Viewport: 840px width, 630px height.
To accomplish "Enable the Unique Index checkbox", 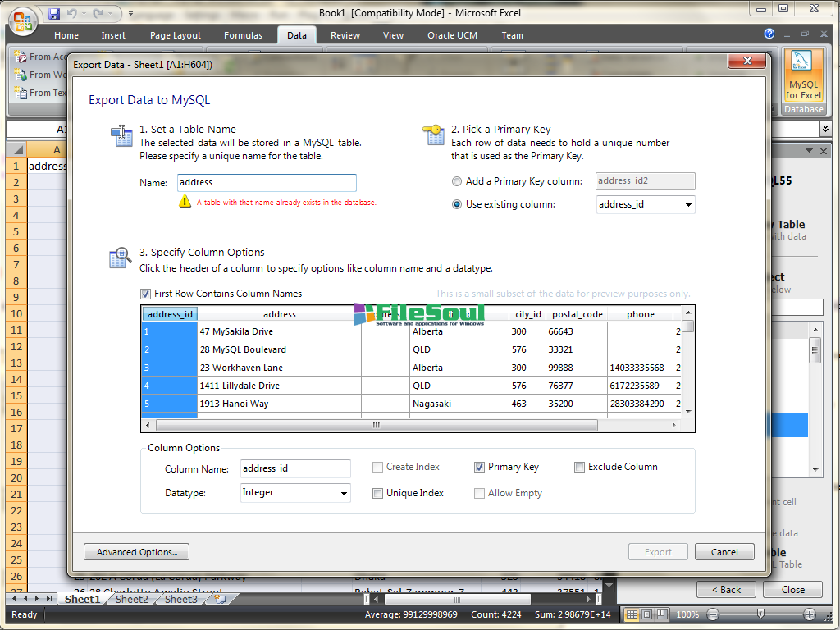I will click(378, 493).
